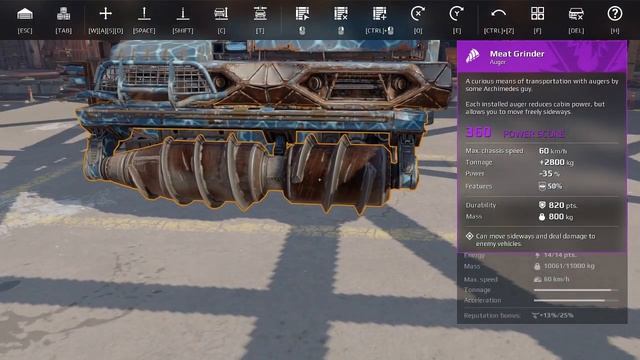Click the '14/14 pts.' energy value

(560, 255)
